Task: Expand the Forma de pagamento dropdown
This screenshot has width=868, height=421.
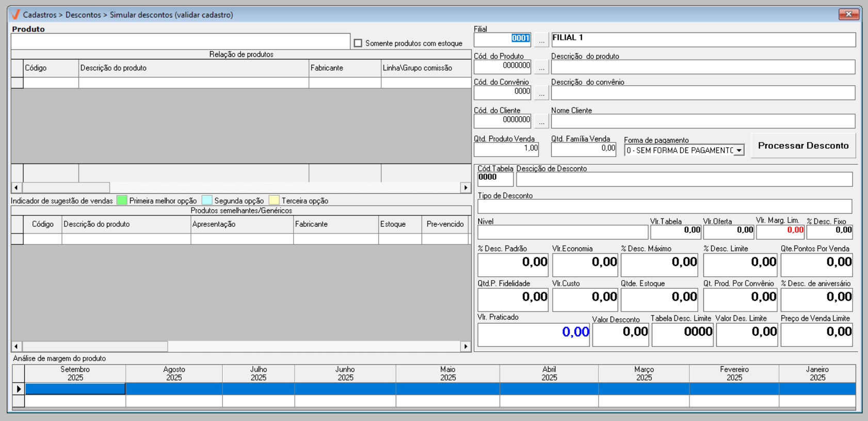Action: pyautogui.click(x=739, y=150)
